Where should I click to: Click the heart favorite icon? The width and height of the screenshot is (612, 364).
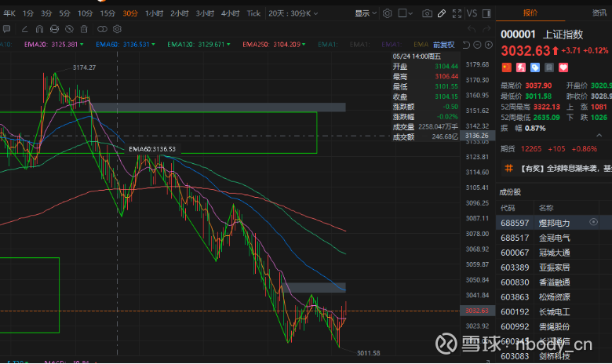(x=563, y=67)
